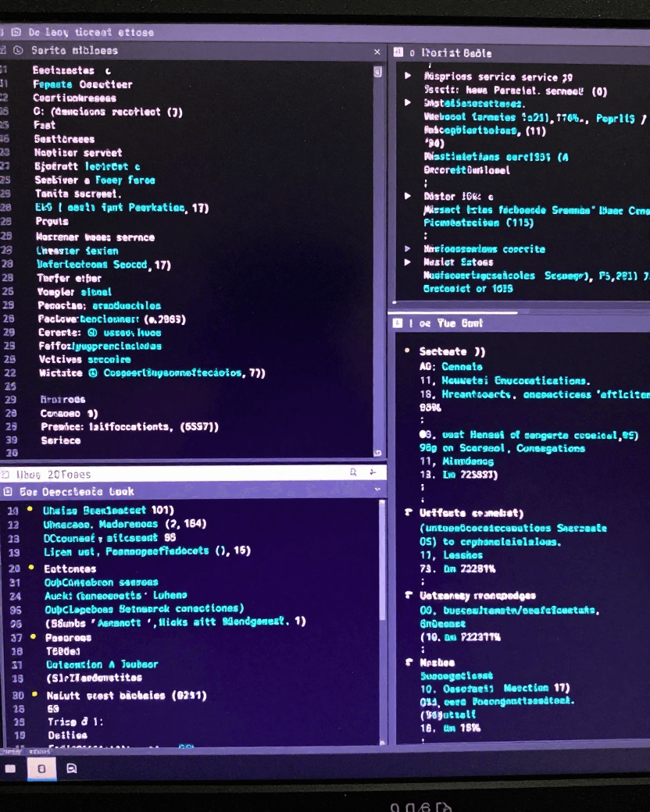The height and width of the screenshot is (812, 650).
Task: Click line "Tarfer etber"
Action: [x=69, y=278]
